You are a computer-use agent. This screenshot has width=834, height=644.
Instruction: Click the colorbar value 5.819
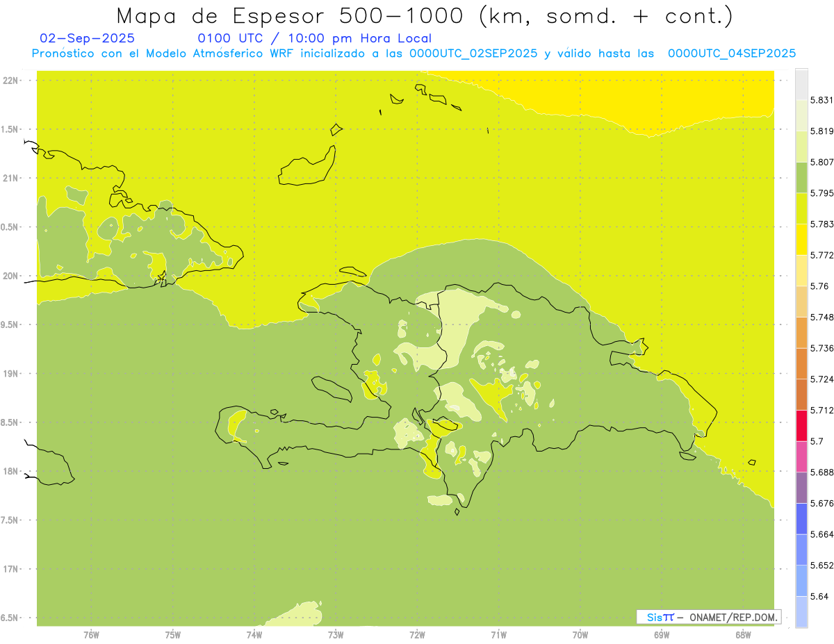coord(821,131)
